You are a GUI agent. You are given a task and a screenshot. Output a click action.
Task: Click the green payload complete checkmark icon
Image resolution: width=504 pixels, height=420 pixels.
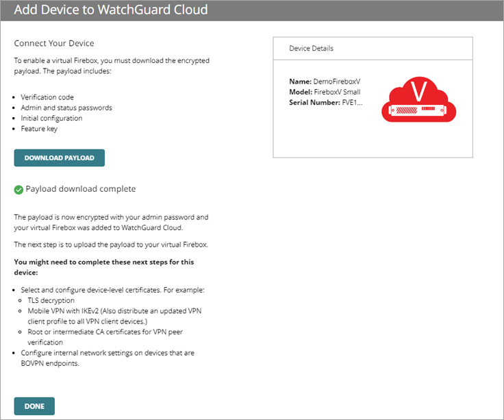click(x=18, y=190)
